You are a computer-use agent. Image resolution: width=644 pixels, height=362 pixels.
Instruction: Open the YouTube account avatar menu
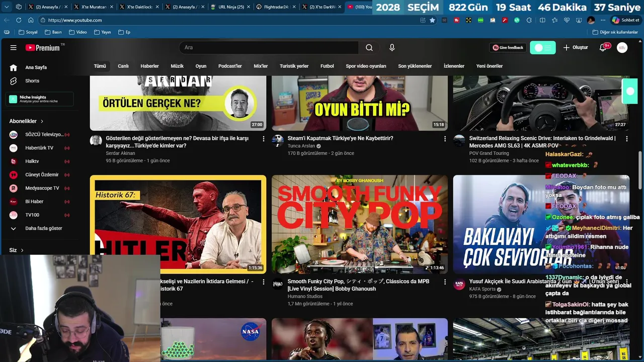[622, 47]
